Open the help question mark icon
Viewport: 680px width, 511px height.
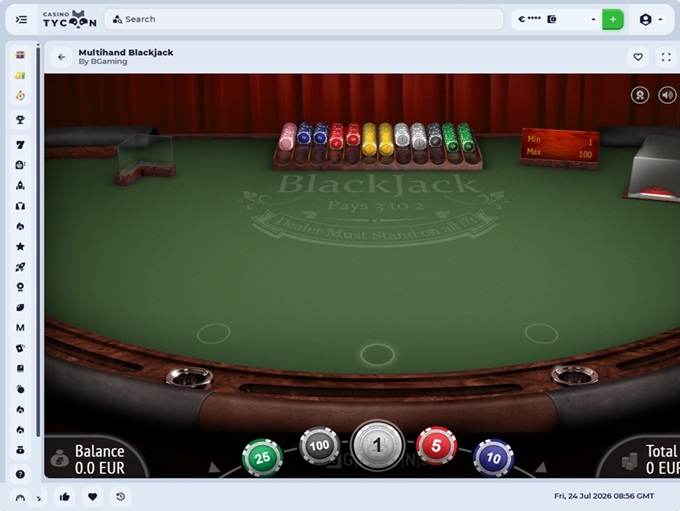point(20,475)
